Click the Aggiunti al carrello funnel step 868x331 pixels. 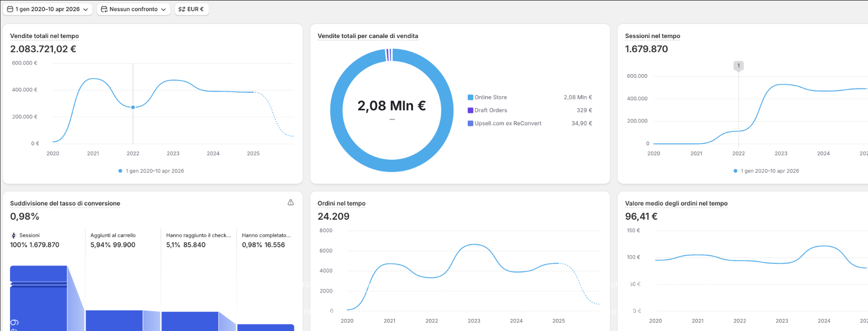pyautogui.click(x=113, y=235)
